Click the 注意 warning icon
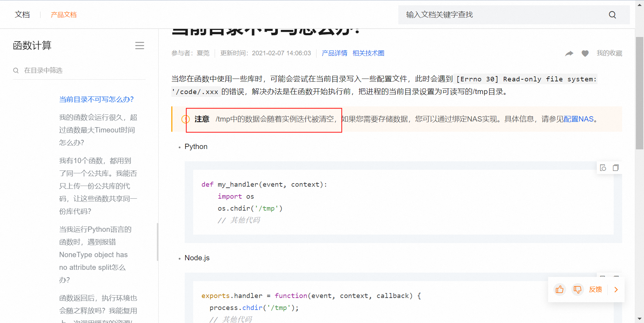The height and width of the screenshot is (323, 644). [185, 119]
